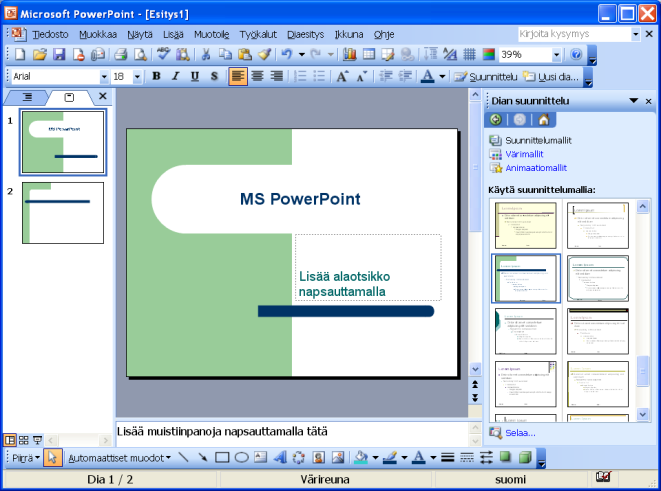Center the text alignment

pyautogui.click(x=258, y=76)
